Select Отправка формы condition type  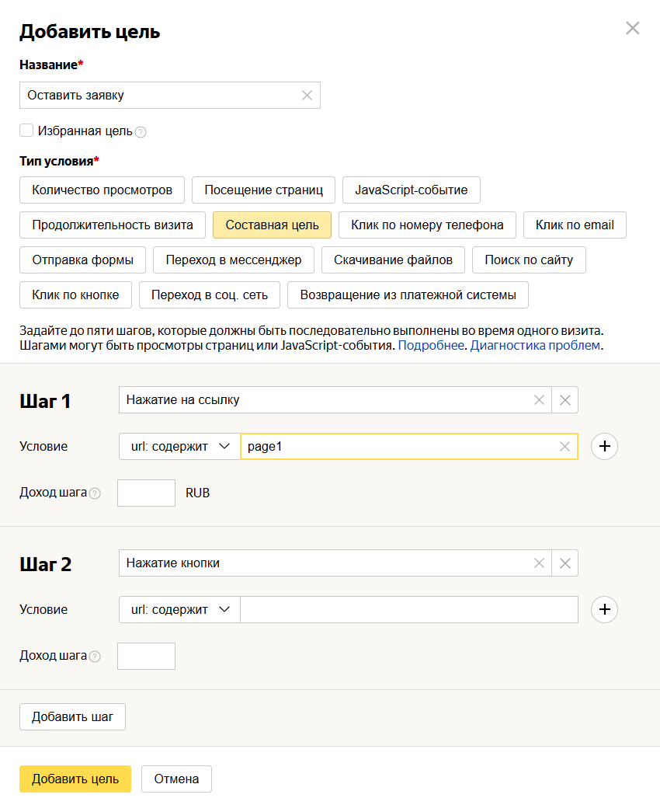[x=82, y=260]
